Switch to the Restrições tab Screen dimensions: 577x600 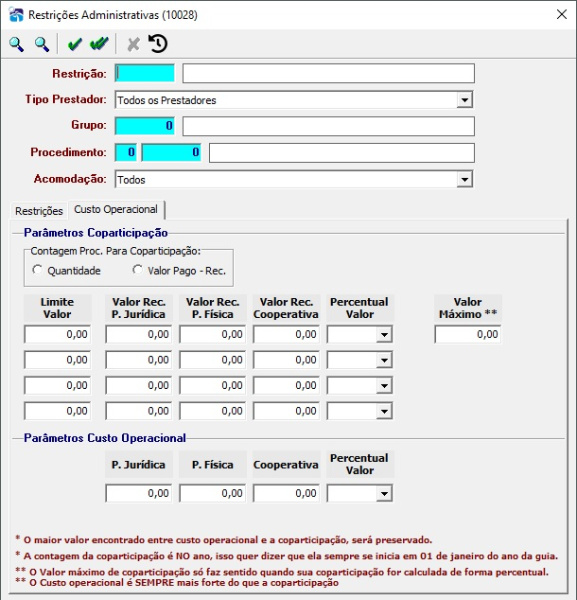click(x=39, y=211)
